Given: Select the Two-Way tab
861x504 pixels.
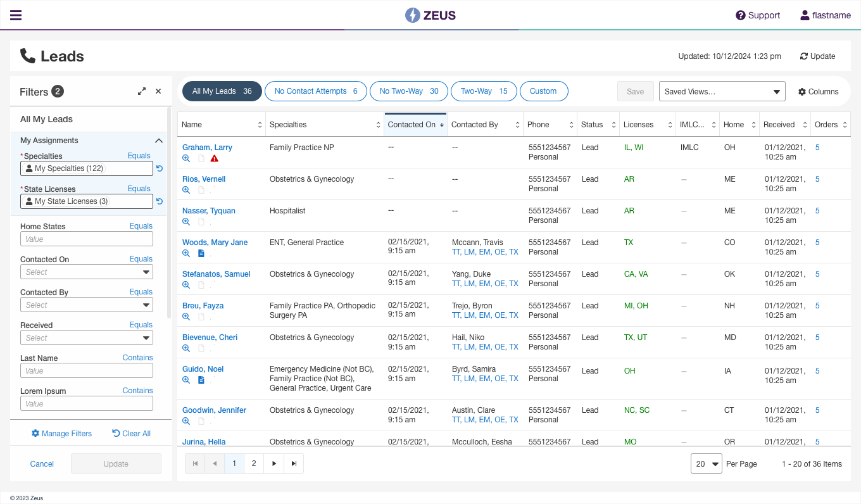Looking at the screenshot, I should coord(484,91).
